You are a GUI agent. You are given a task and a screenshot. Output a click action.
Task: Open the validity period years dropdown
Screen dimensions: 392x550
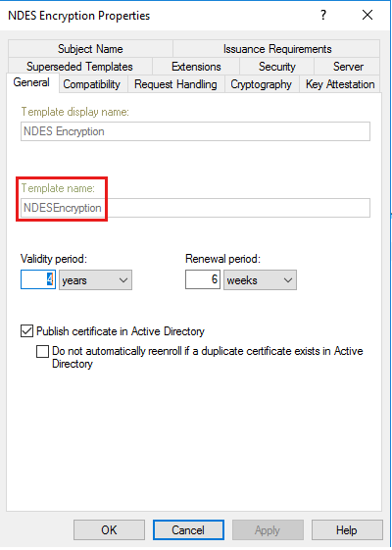point(95,280)
